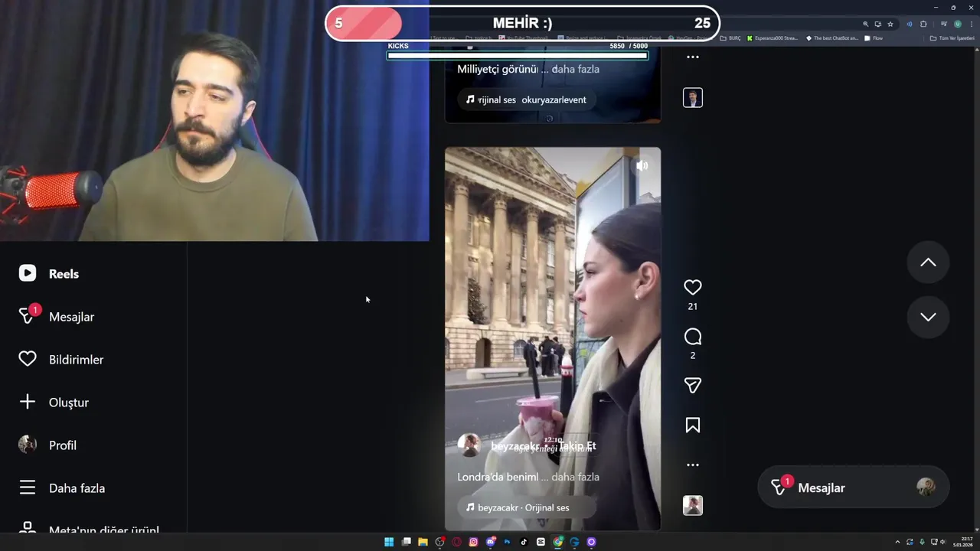
Task: Open the Windows Start menu
Action: (389, 542)
